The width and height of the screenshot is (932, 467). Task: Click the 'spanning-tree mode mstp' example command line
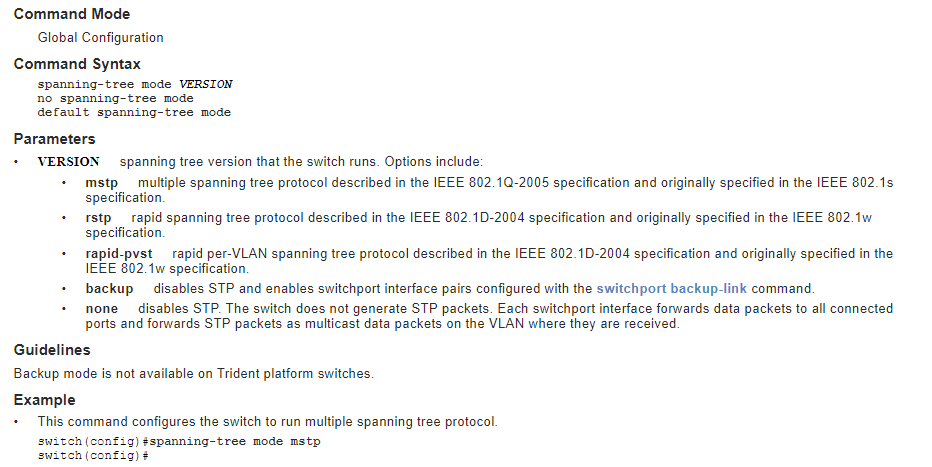coord(179,442)
